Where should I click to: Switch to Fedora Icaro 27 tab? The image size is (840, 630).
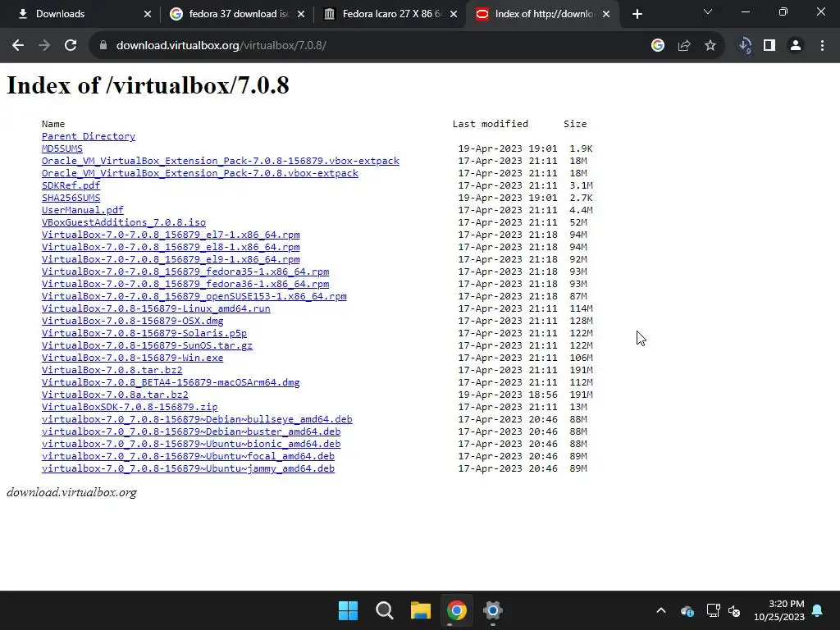(x=390, y=15)
